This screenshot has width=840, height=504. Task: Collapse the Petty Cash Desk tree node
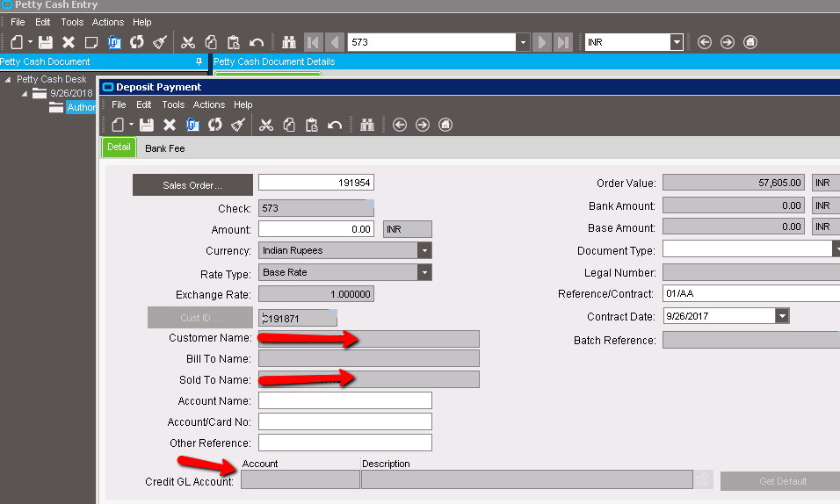(8, 79)
